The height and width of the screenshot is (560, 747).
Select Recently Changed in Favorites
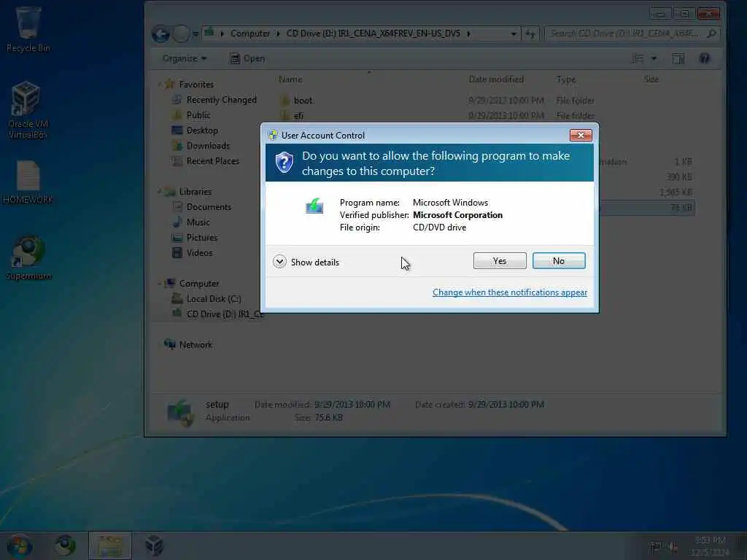tap(222, 100)
